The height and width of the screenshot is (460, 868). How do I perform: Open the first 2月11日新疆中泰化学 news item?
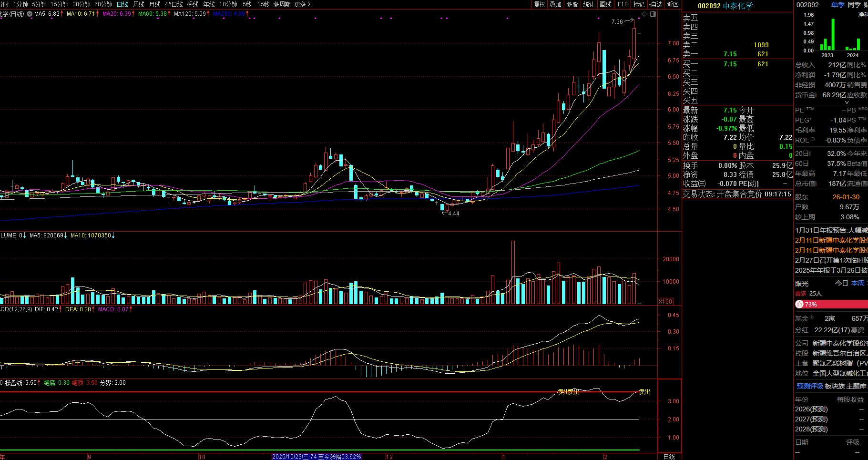tap(831, 240)
